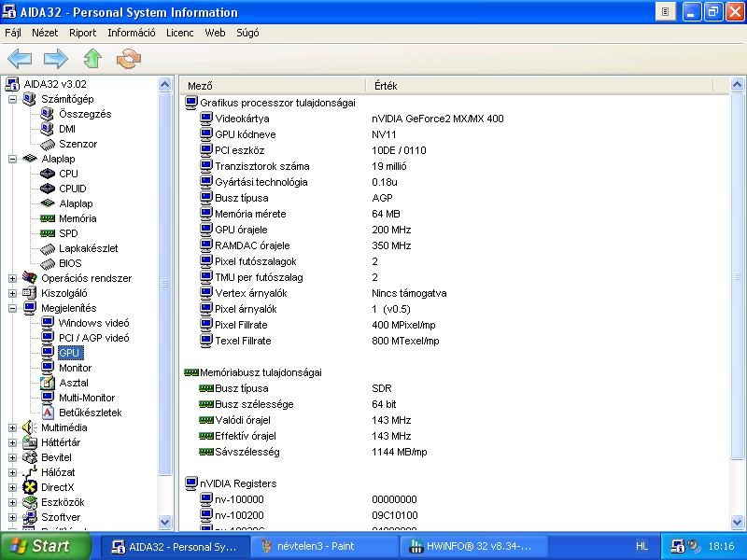
Task: Open the Web menu
Action: 215,33
